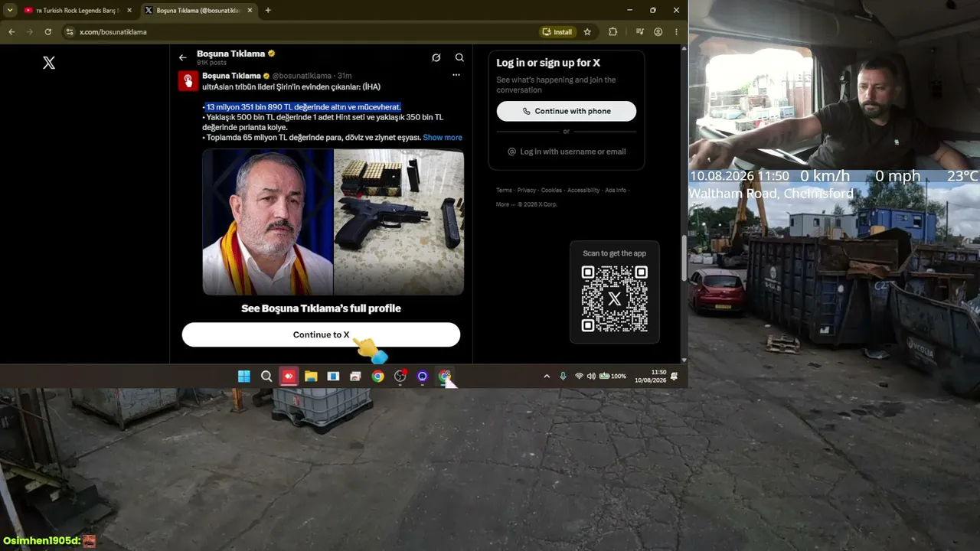The width and height of the screenshot is (980, 551).
Task: Open the site information icon in the address bar
Action: click(x=70, y=32)
